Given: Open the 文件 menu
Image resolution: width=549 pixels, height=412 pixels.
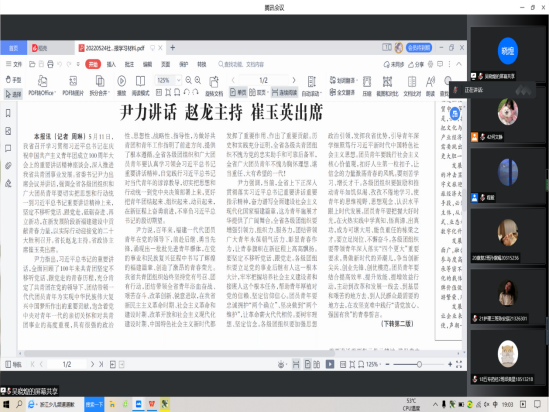Looking at the screenshot, I should point(14,64).
